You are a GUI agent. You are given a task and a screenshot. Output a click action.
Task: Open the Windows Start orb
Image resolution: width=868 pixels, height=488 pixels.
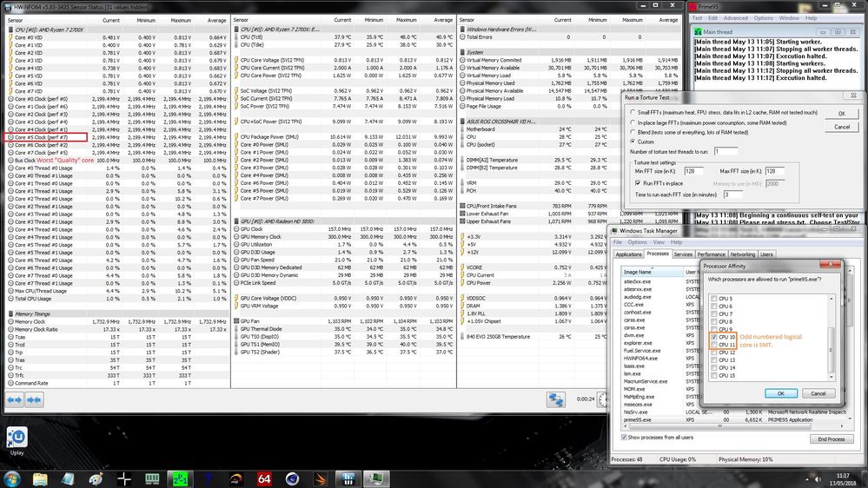[x=12, y=478]
